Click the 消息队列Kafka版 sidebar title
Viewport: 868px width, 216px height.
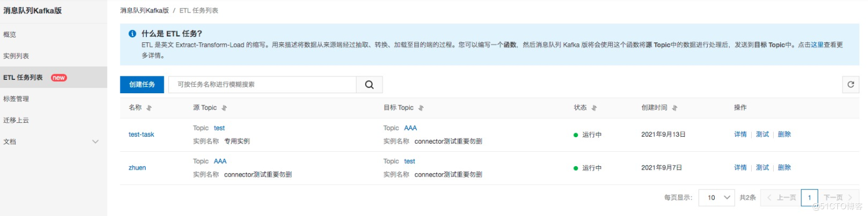(x=32, y=10)
